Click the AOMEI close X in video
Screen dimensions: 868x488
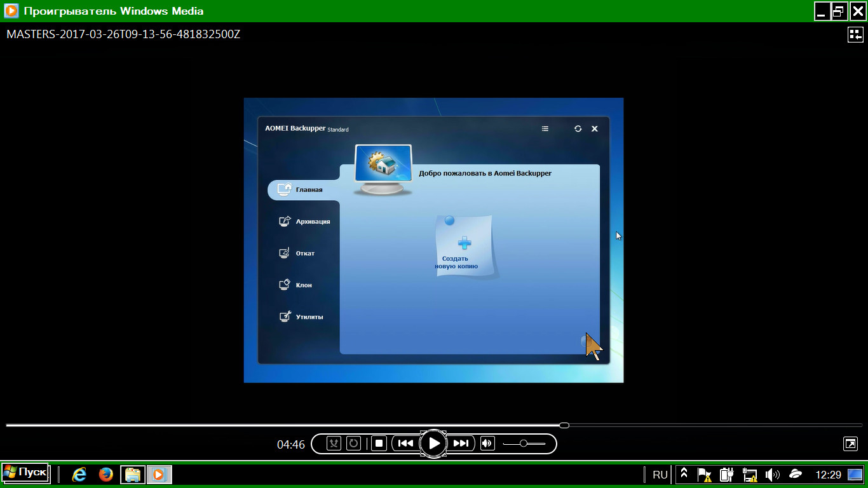click(595, 128)
